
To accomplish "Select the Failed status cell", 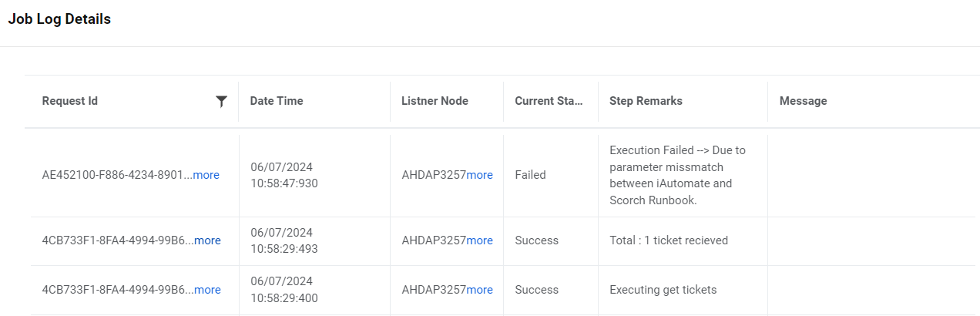I will (530, 175).
